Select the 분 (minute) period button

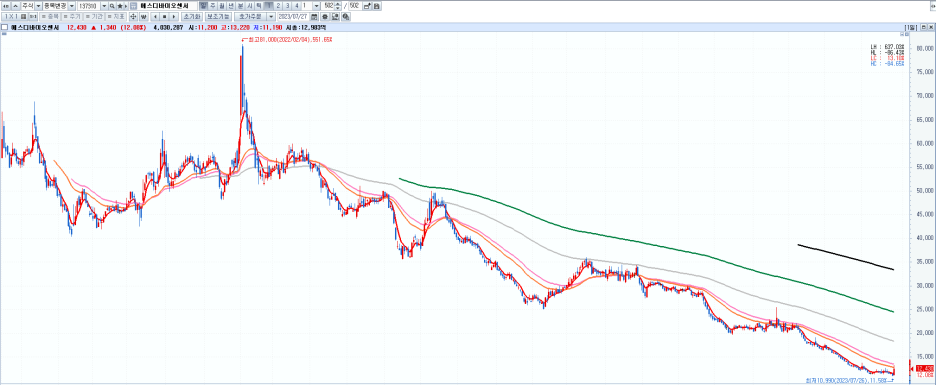tap(241, 5)
